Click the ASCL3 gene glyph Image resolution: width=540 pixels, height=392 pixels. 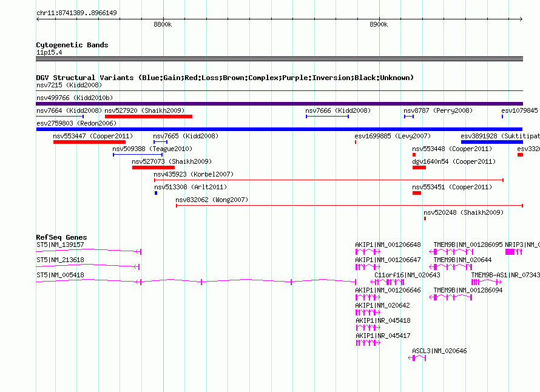coord(417,358)
